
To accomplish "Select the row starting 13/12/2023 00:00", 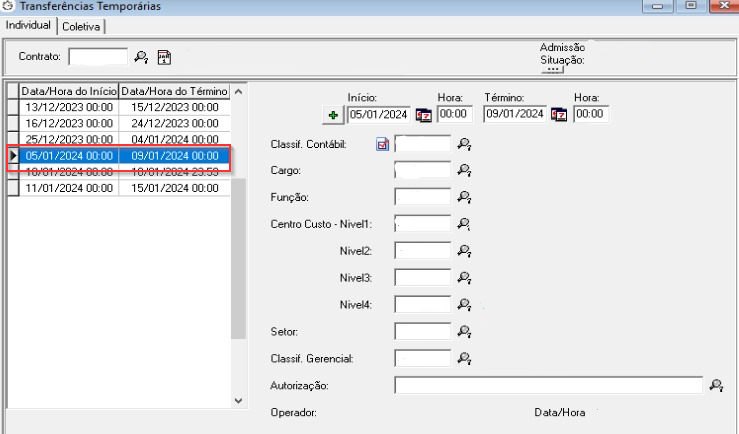I will 70,107.
